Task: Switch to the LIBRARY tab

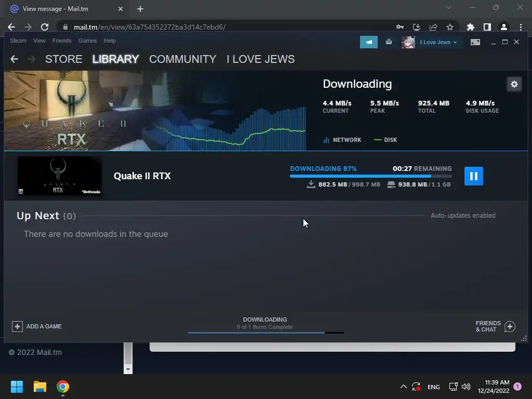Action: (115, 59)
